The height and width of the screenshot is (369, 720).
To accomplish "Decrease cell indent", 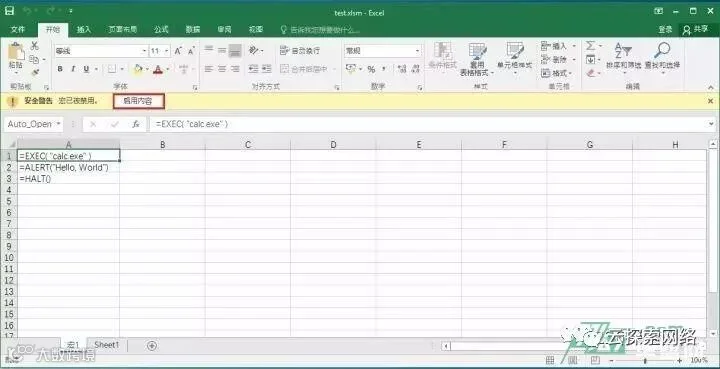I will [x=253, y=69].
